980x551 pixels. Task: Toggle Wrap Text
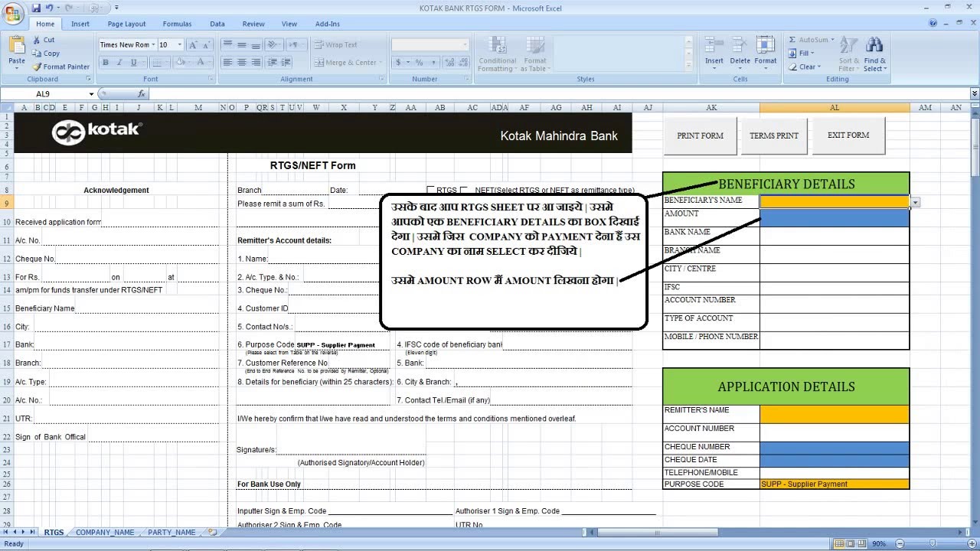[335, 45]
